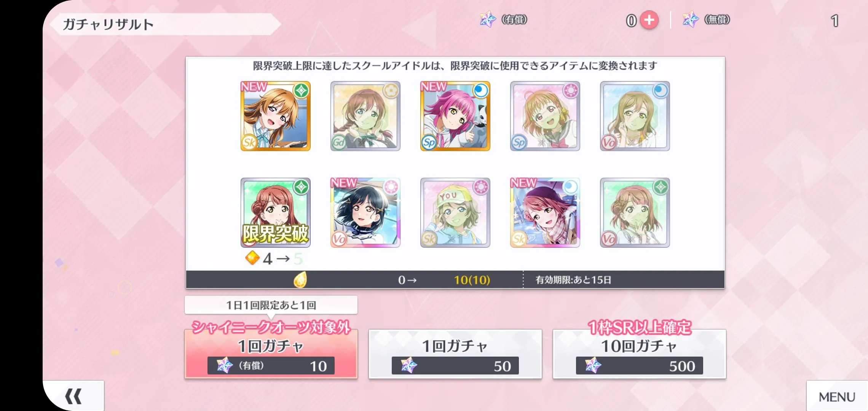Viewport: 868px width, 411px height.
Task: Open the NEW red-haired winter girl card
Action: click(545, 213)
